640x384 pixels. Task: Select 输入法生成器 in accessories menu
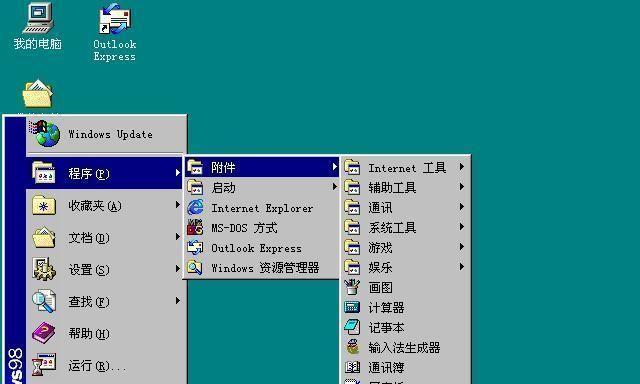pyautogui.click(x=405, y=348)
